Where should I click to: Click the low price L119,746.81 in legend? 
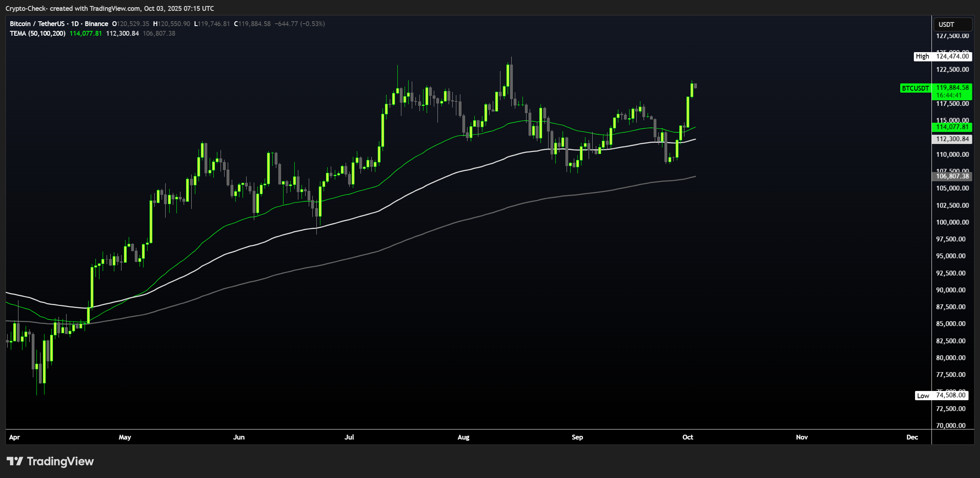(212, 24)
